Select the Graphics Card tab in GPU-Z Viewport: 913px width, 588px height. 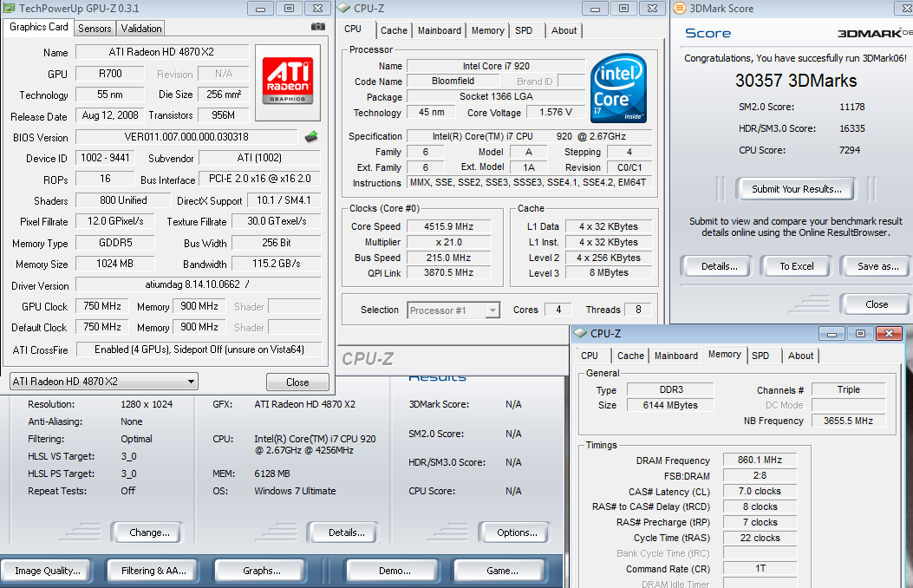point(39,27)
